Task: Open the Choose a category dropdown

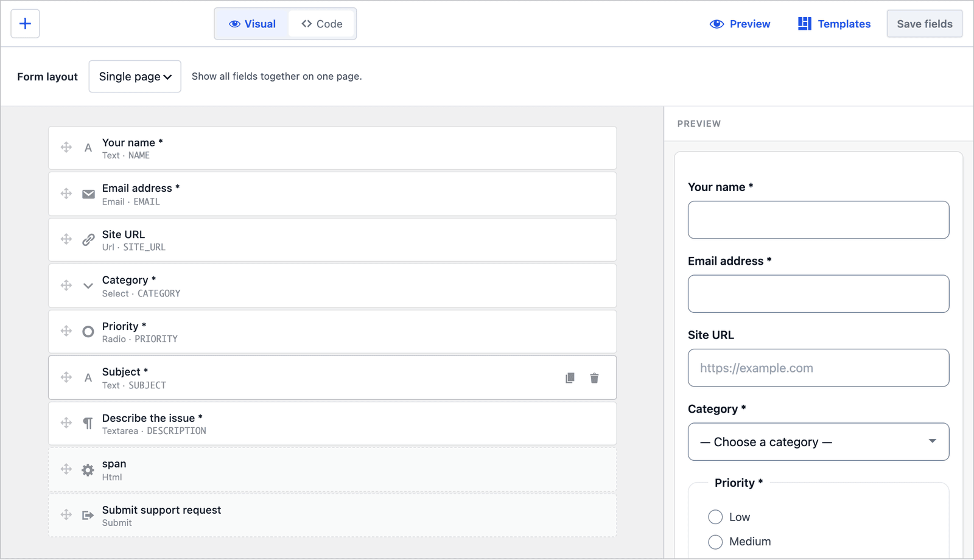Action: click(x=818, y=442)
